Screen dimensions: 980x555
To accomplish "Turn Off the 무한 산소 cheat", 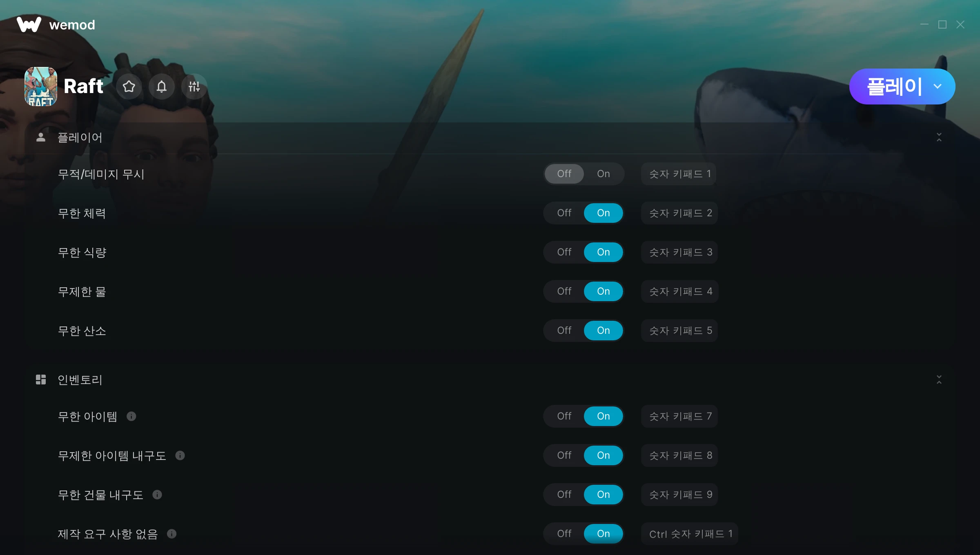I will (x=564, y=331).
